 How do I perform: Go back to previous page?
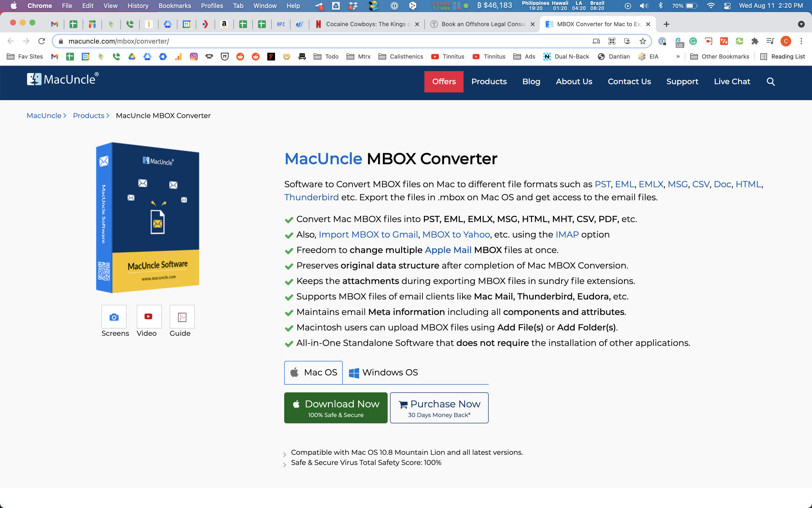11,41
